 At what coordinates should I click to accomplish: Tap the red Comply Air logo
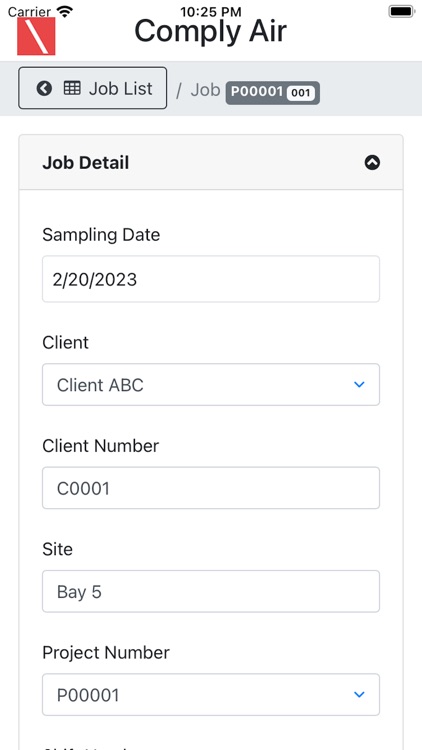tap(36, 36)
